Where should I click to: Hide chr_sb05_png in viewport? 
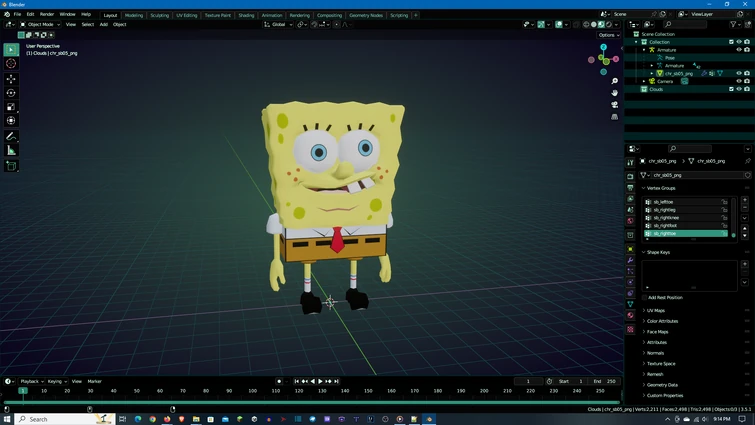(x=739, y=73)
